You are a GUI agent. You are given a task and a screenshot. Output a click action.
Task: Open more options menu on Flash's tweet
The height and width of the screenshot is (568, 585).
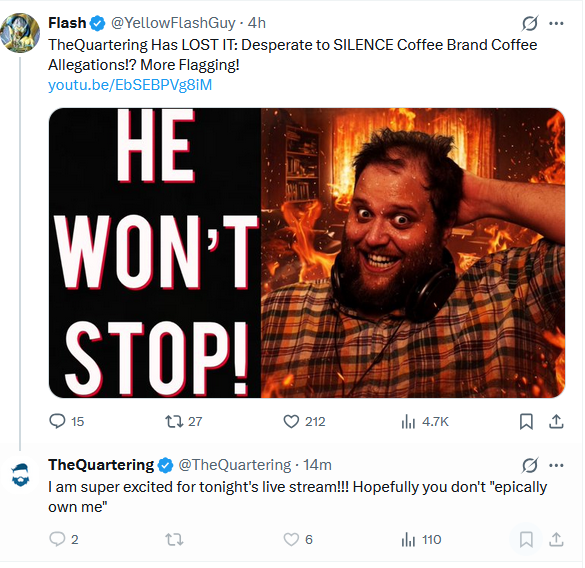556,23
